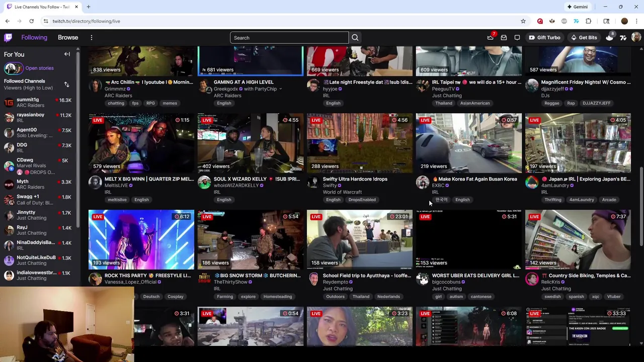Open the Twitch notifications inbox
This screenshot has height=362, width=644.
coord(504,38)
